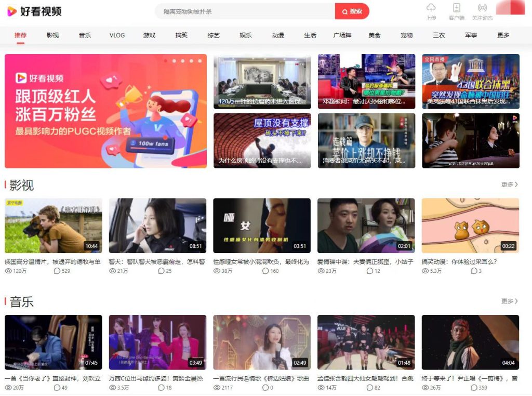Click the 上传 upload cloud icon
The height and width of the screenshot is (396, 532).
pyautogui.click(x=431, y=7)
